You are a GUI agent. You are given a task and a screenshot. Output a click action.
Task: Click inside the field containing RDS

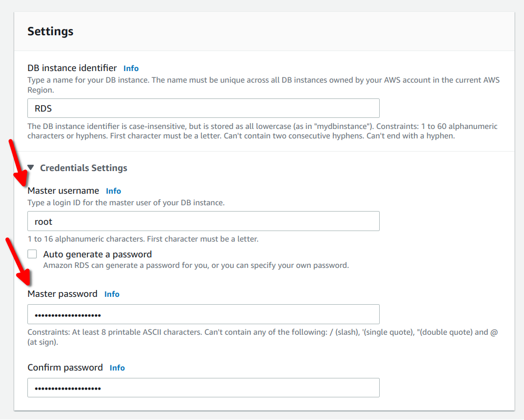pyautogui.click(x=203, y=108)
